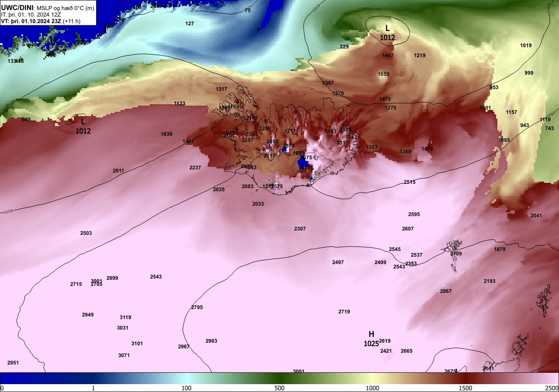
Task: Click the freezing level value '1479'
Action: [x=427, y=149]
